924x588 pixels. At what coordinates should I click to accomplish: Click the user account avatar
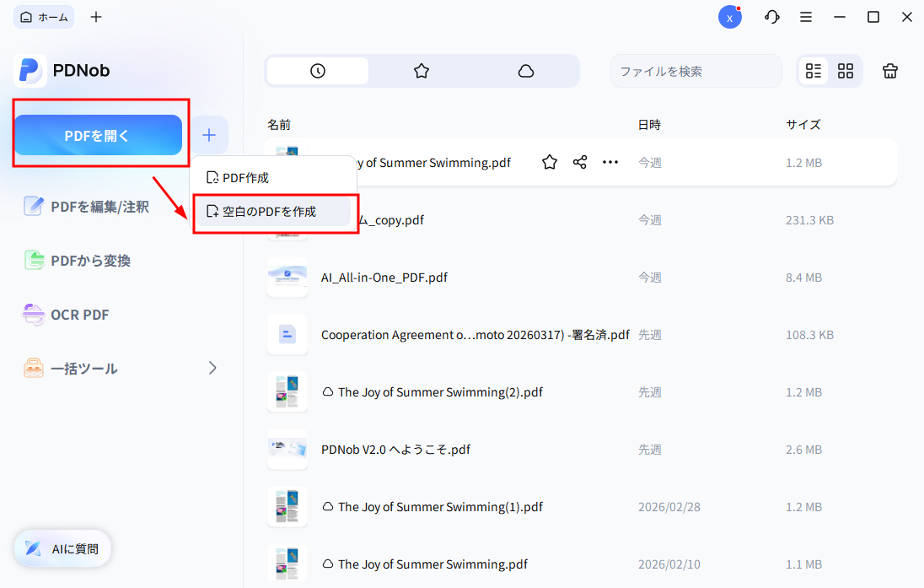coord(729,17)
